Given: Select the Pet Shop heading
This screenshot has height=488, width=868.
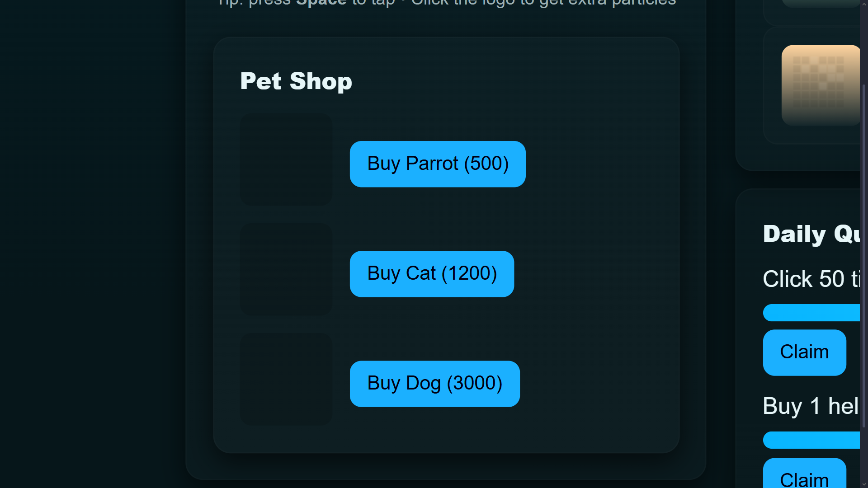Looking at the screenshot, I should pos(296,82).
